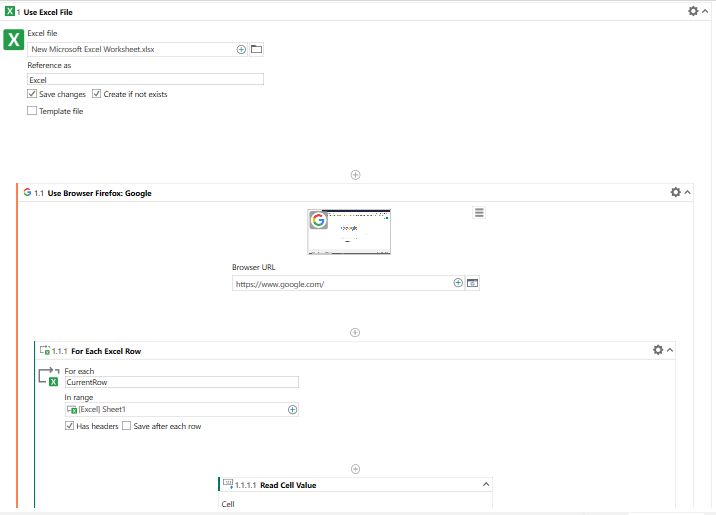Collapse the Use Excel File activity
This screenshot has width=716, height=515.
click(x=705, y=11)
